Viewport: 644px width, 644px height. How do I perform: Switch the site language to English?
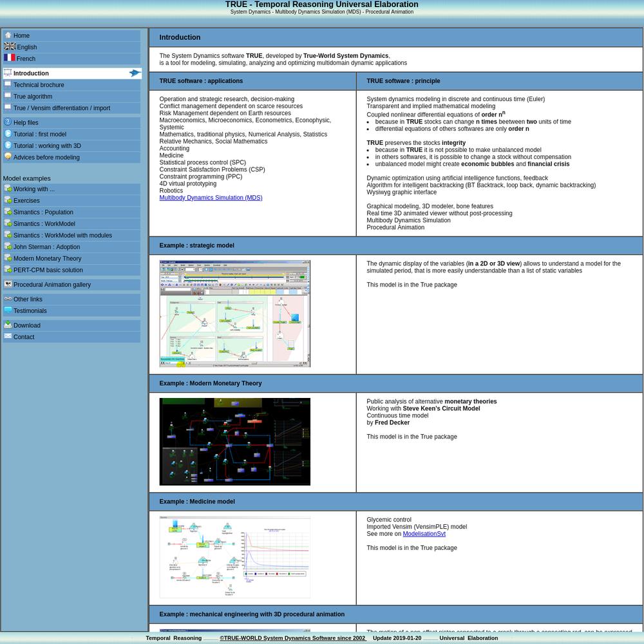point(71,47)
